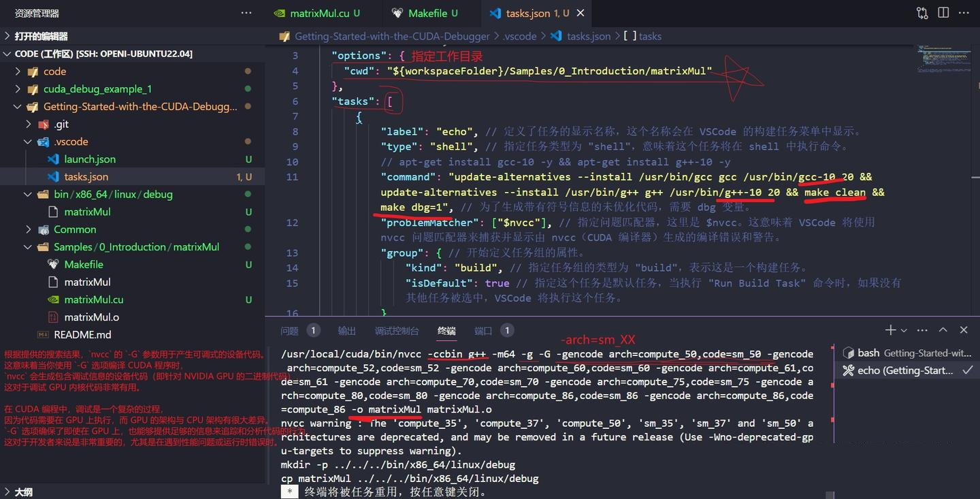Open the terminal panel more actions menu
This screenshot has height=499, width=980.
pyautogui.click(x=922, y=330)
